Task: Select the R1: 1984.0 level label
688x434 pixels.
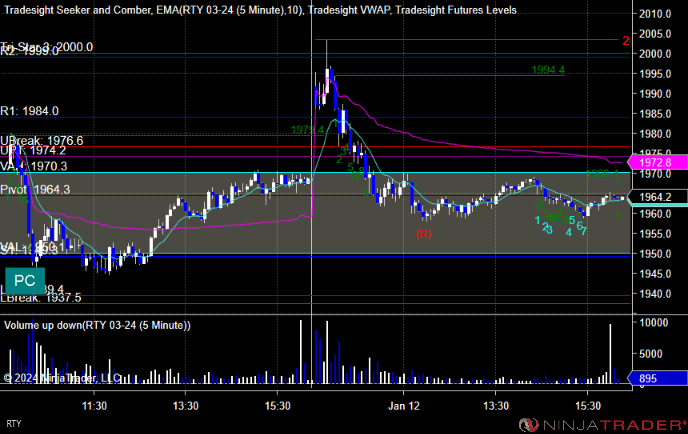Action: pos(29,111)
